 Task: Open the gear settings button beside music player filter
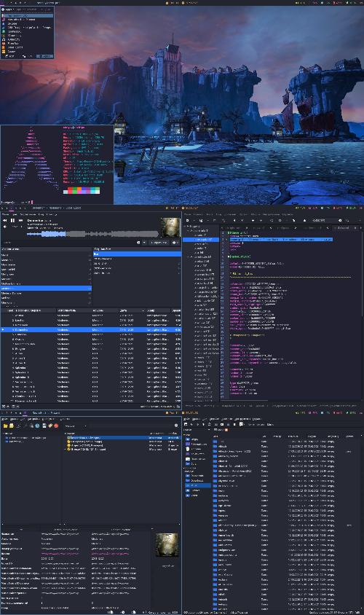(175, 243)
